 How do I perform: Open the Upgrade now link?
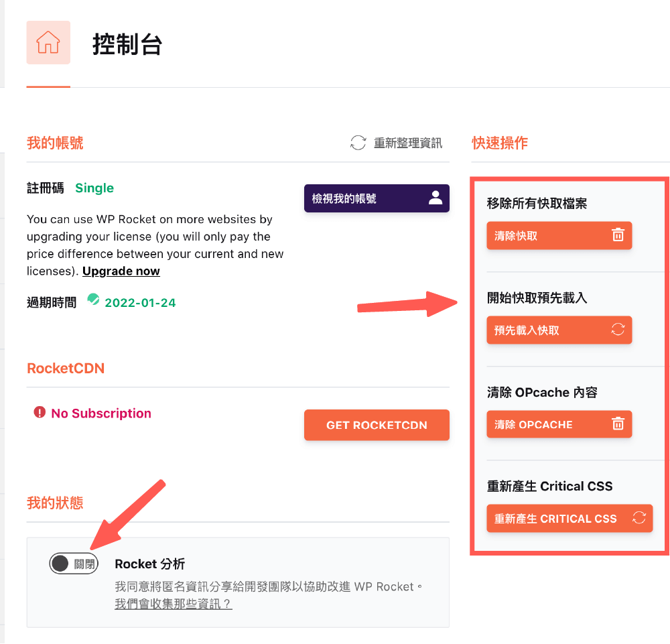(x=121, y=271)
